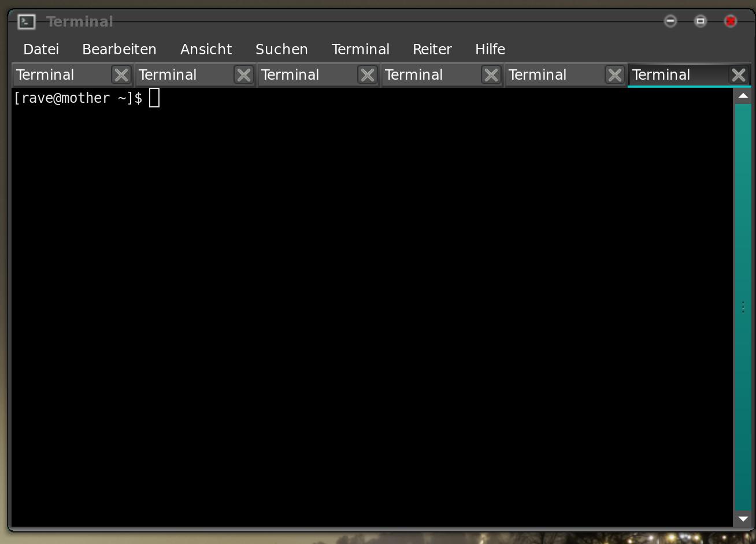The height and width of the screenshot is (544, 756).
Task: Open the Datei menu
Action: pyautogui.click(x=40, y=49)
